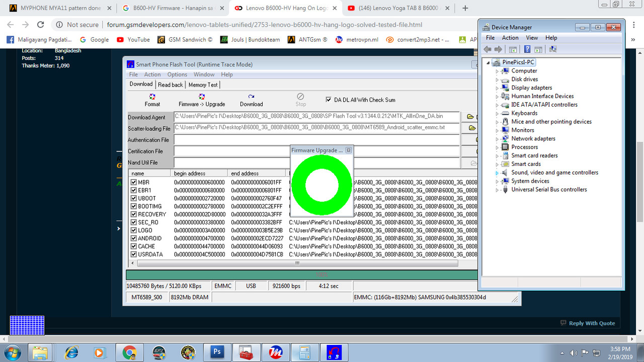The height and width of the screenshot is (362, 644).
Task: Open the Windows Start menu
Action: [12, 352]
